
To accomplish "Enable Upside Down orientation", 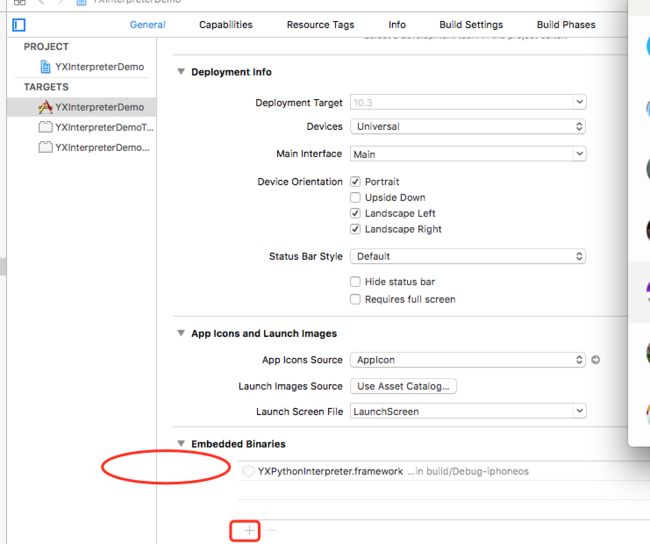I will tap(355, 197).
